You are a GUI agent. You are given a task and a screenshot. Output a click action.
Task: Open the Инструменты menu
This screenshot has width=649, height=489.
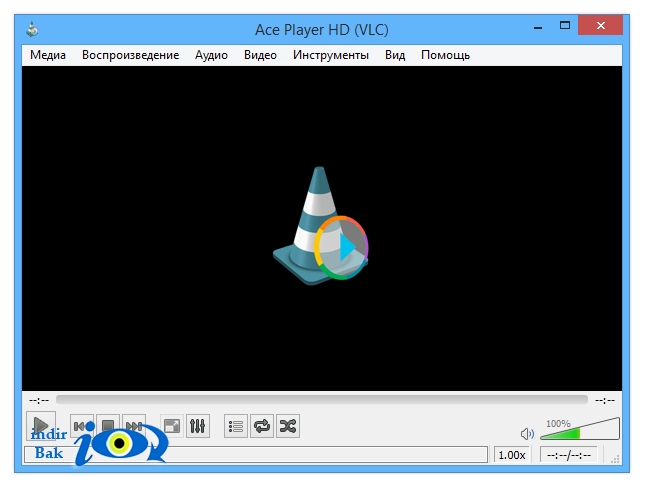pos(330,55)
